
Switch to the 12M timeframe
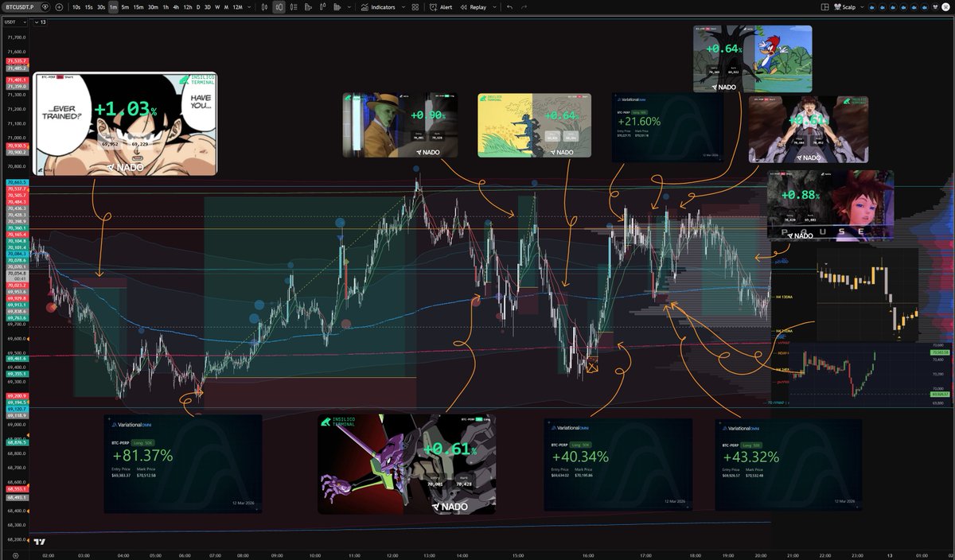pyautogui.click(x=237, y=7)
